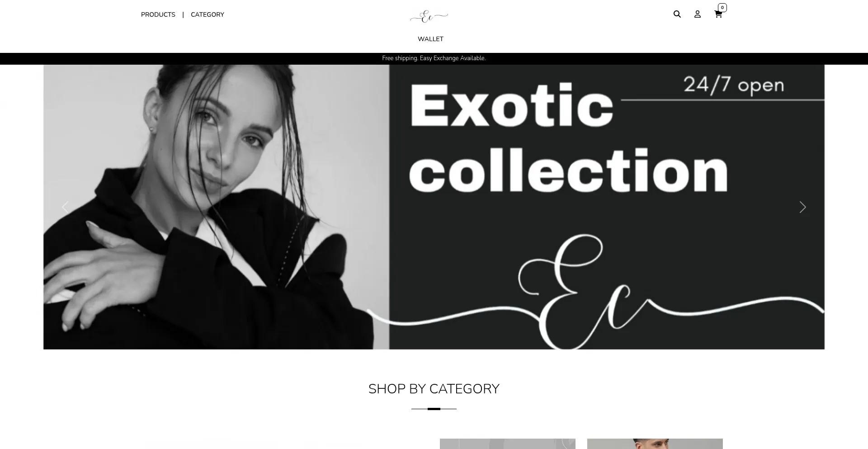Click the woman photo in banner
Screen dimensions: 868x449
click(x=216, y=207)
